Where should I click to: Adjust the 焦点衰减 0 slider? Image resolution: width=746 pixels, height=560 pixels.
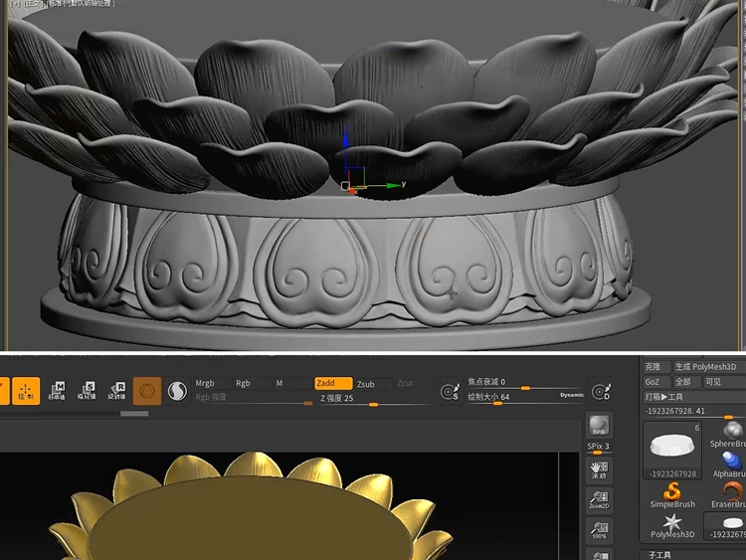pos(525,384)
